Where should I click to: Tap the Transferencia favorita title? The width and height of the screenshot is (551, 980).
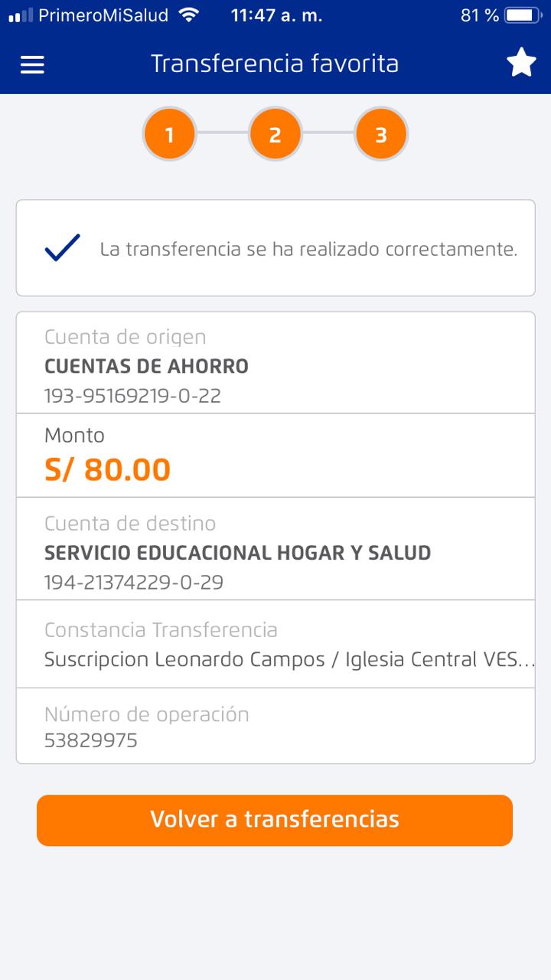tap(275, 64)
